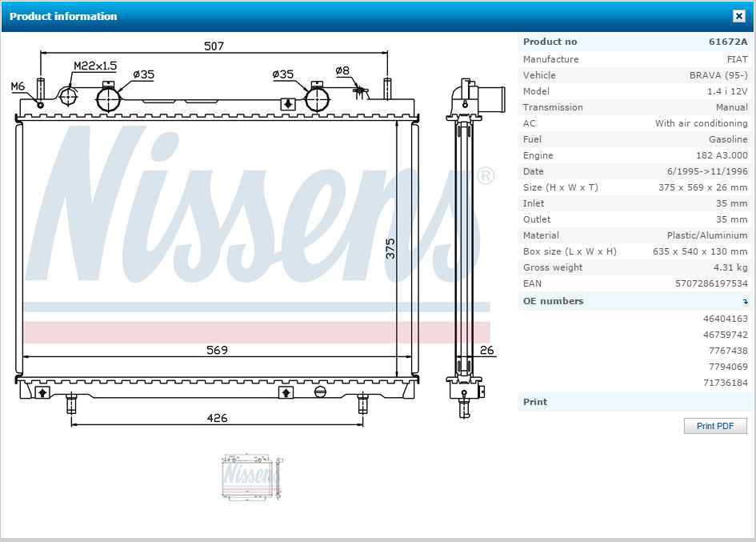Screen dimensions: 756x542
Task: Click the M6 label in the drawing
Action: click(18, 86)
